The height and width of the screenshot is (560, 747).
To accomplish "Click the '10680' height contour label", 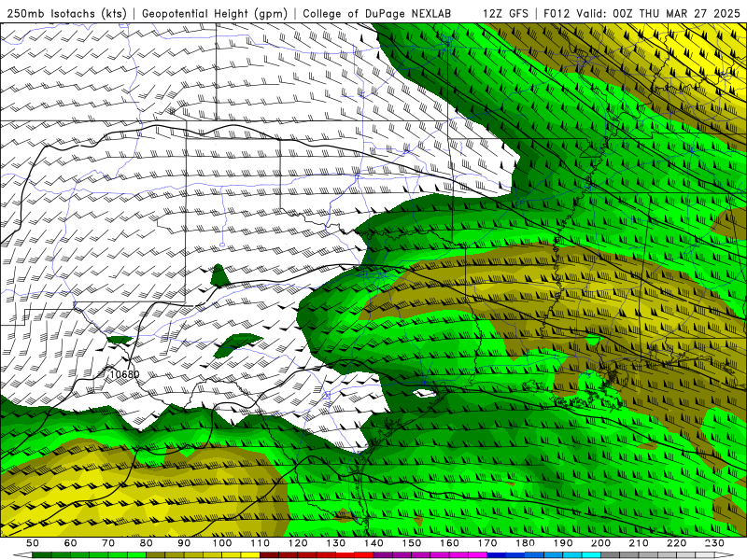I will click(125, 374).
